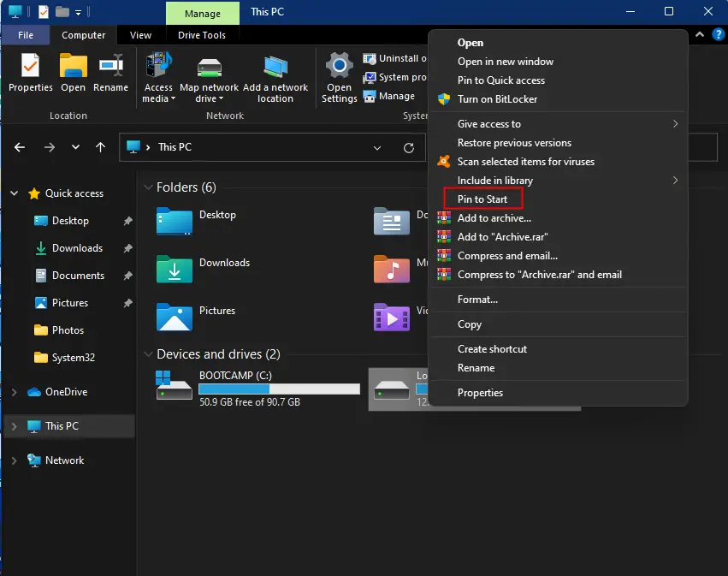The height and width of the screenshot is (576, 728).
Task: Switch to the Computer ribbon tab
Action: point(84,35)
